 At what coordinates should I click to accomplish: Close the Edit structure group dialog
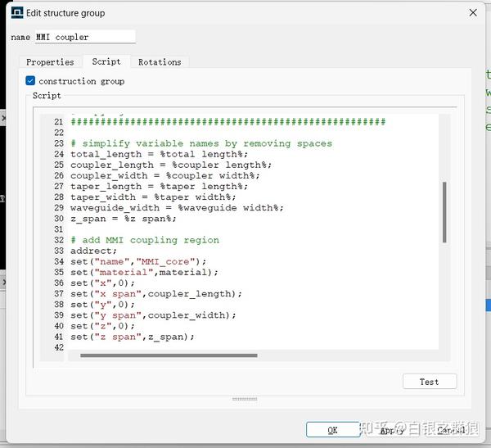(473, 13)
